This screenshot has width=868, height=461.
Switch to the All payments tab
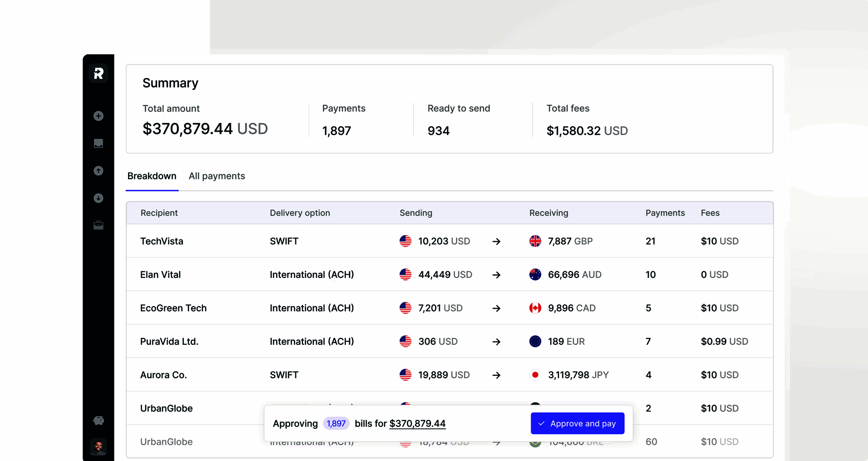click(x=217, y=176)
